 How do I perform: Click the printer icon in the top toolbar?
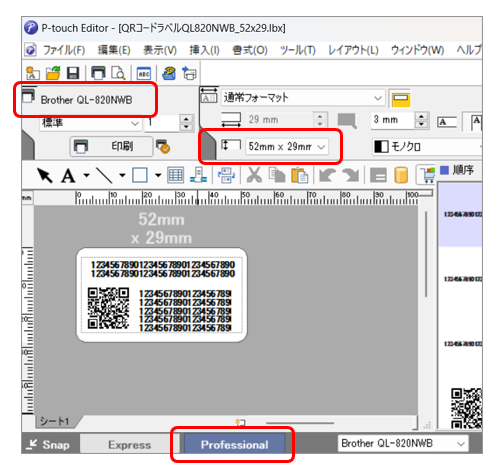(98, 73)
